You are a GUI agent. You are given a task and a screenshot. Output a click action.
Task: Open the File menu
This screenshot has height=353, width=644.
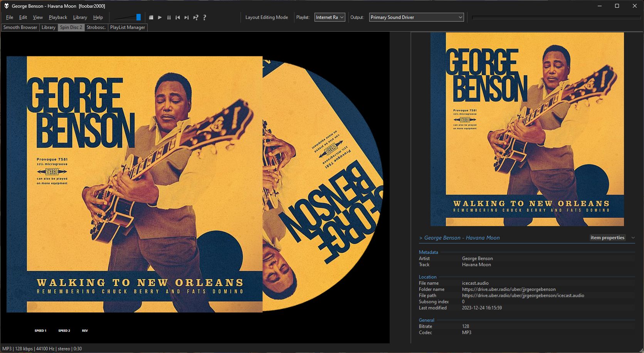10,17
